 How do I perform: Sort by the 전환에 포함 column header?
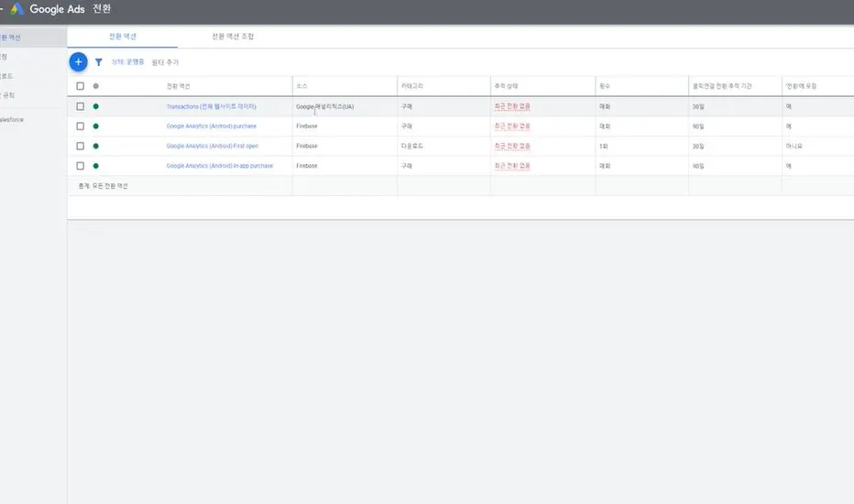[x=801, y=86]
